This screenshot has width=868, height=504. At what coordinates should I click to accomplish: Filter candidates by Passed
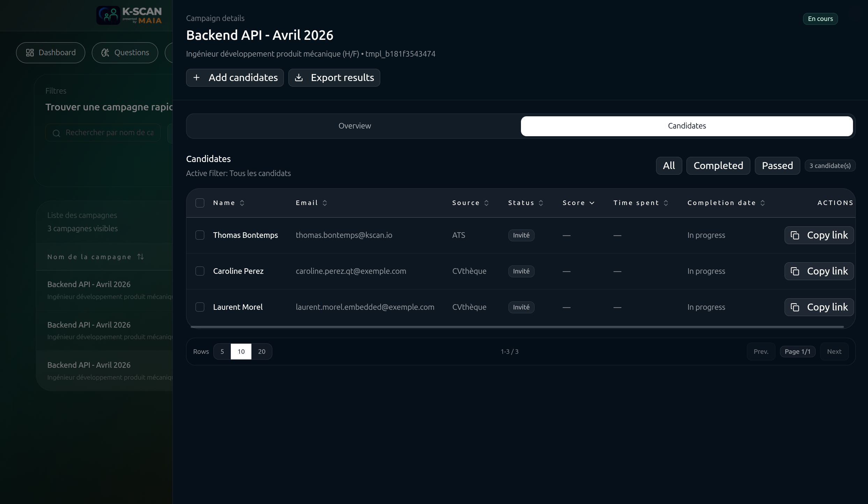[x=777, y=166]
